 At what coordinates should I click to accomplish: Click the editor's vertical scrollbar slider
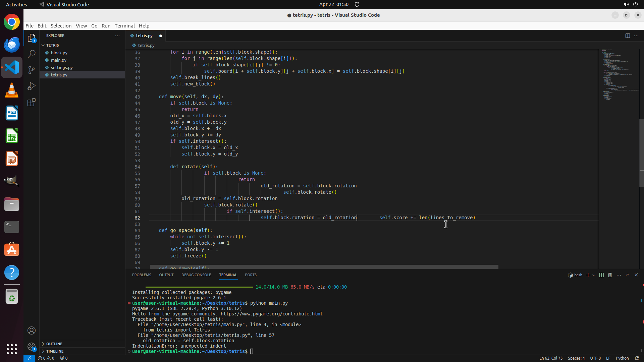click(641, 153)
